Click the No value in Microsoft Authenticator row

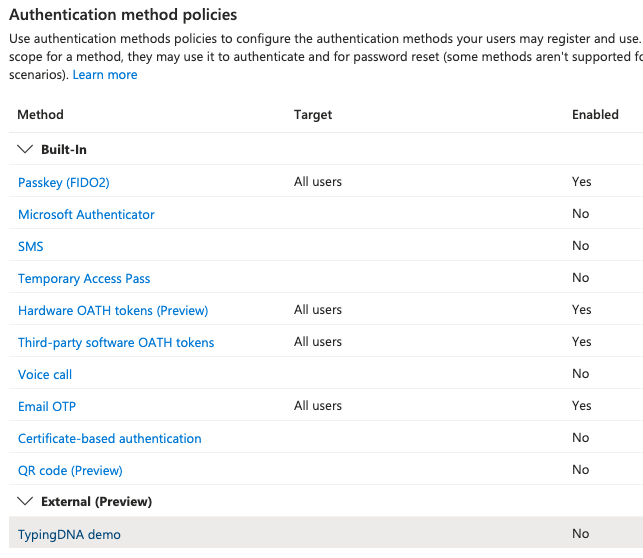coord(581,213)
